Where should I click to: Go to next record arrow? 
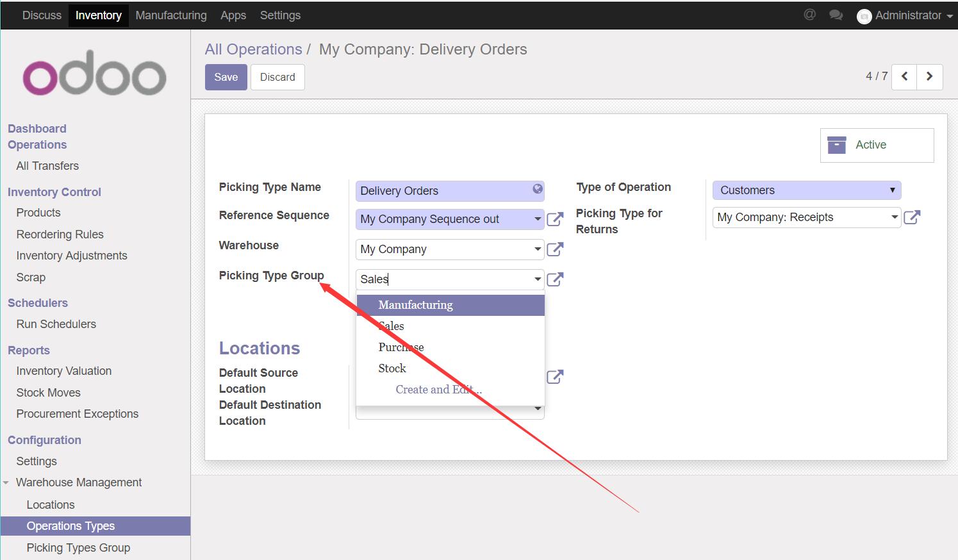click(930, 77)
